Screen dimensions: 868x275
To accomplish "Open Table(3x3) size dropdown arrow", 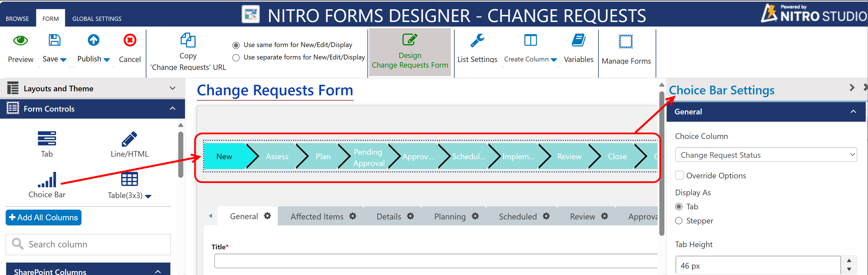I will [x=148, y=196].
